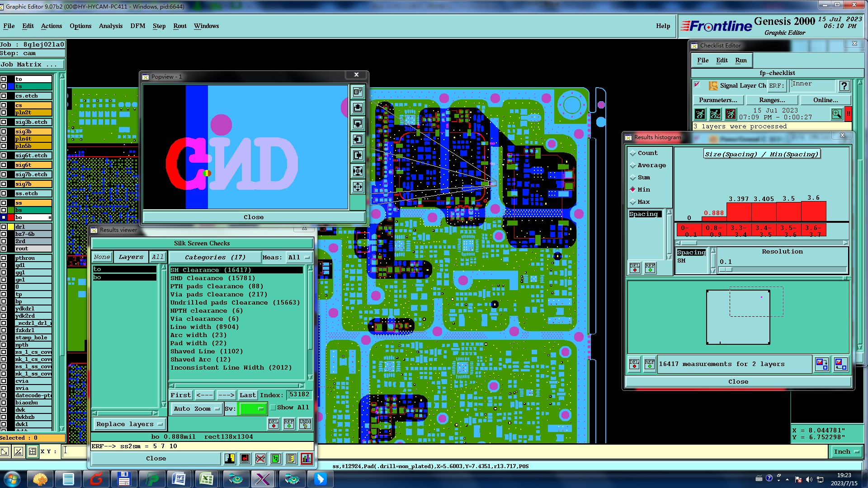Open the Rout menu
Image resolution: width=868 pixels, height=488 pixels.
click(x=180, y=26)
